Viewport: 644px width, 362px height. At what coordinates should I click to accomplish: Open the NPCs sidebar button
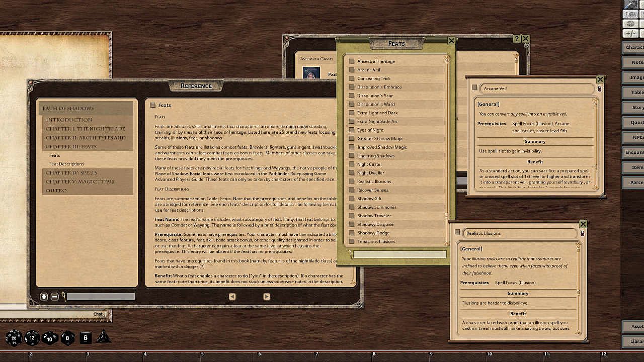click(x=633, y=137)
